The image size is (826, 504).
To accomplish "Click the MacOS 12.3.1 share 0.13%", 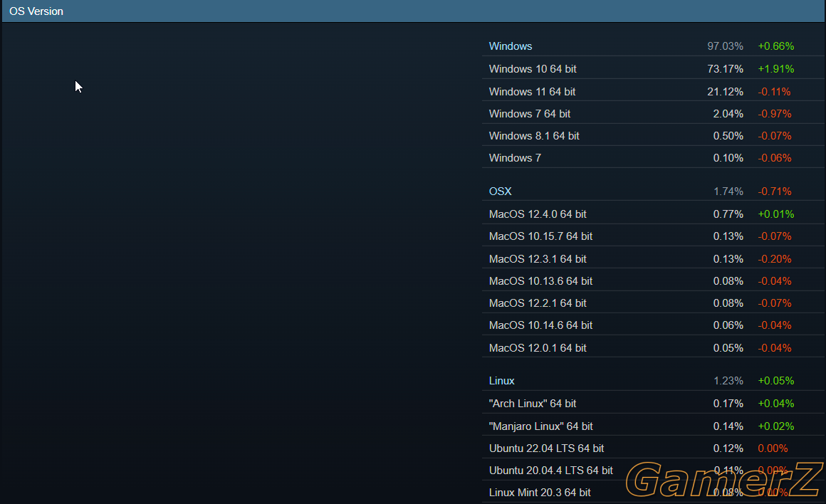I will [x=728, y=259].
